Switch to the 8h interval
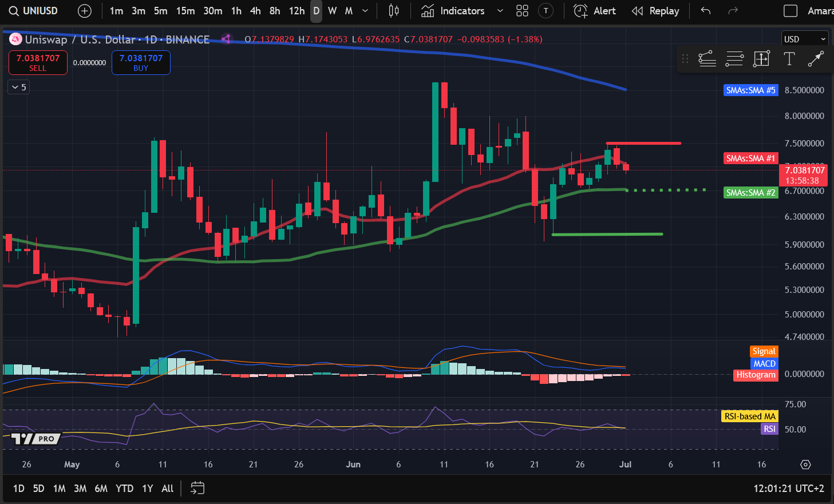 (x=275, y=11)
